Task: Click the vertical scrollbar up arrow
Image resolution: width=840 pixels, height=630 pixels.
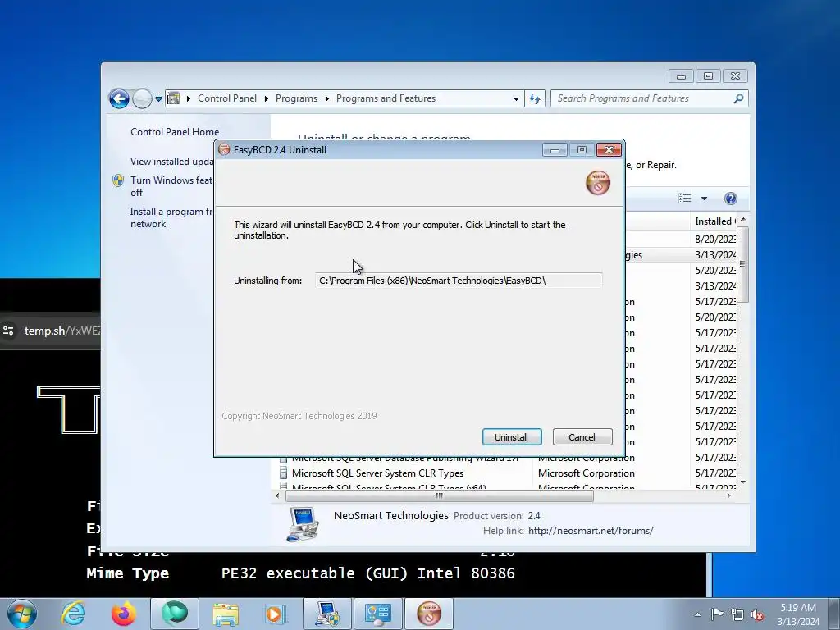Action: pos(743,220)
